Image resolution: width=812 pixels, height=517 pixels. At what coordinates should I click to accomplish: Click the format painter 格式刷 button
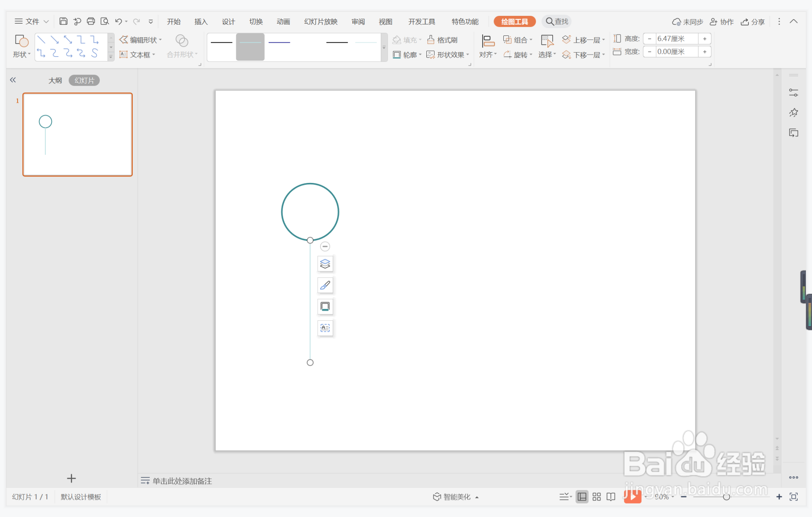(x=442, y=40)
